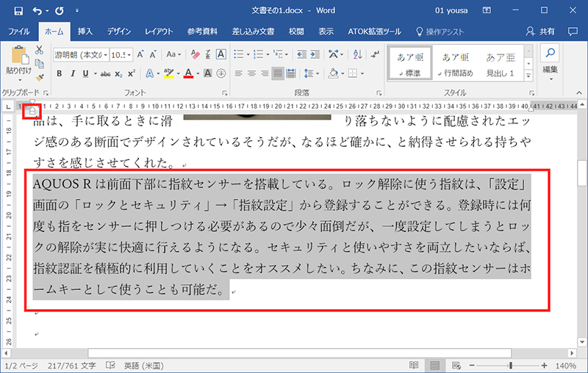The width and height of the screenshot is (588, 373).
Task: Sort text with the A-Z sort icon
Action: pyautogui.click(x=358, y=54)
